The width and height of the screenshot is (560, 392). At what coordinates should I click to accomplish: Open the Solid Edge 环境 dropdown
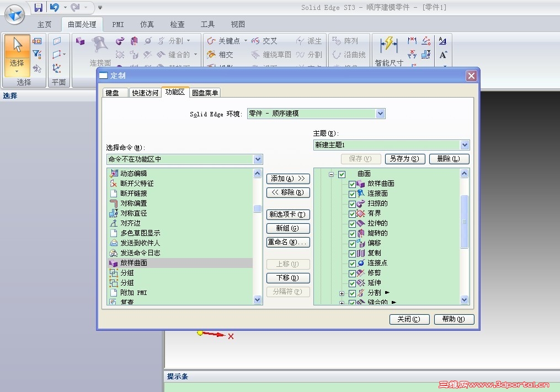click(380, 114)
